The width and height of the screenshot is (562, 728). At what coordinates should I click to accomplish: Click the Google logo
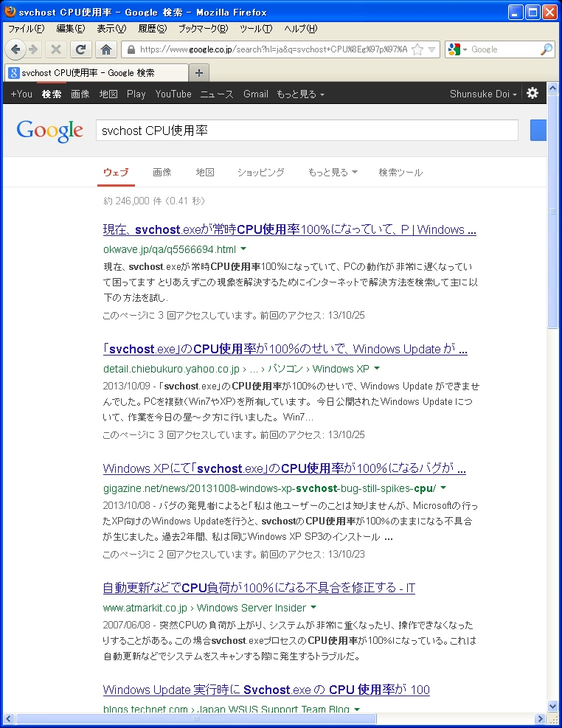(49, 131)
